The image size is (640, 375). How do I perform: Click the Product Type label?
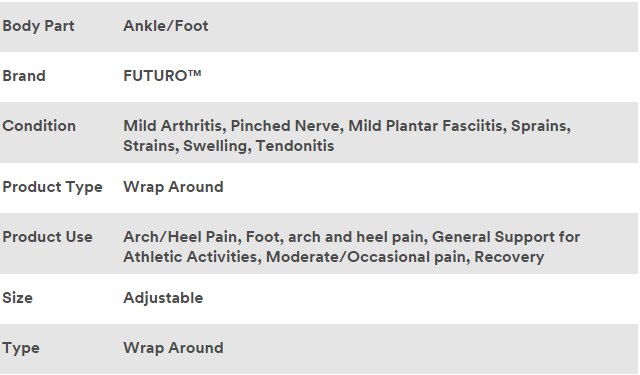pos(53,187)
